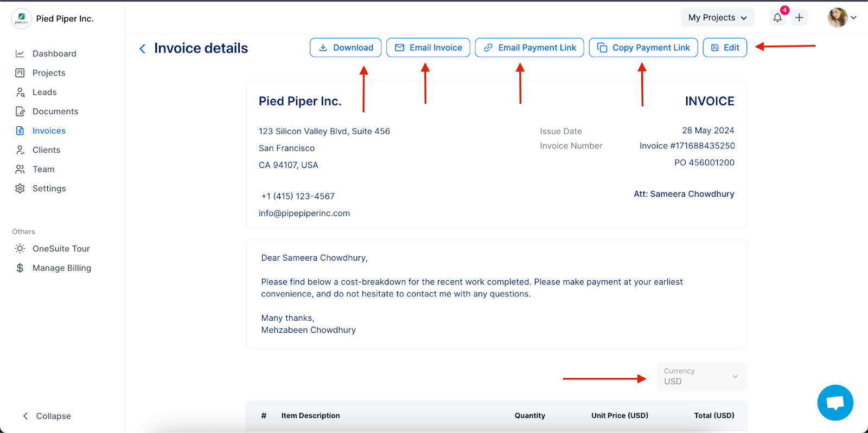
Task: Open the Dashboard menu item
Action: pos(54,54)
